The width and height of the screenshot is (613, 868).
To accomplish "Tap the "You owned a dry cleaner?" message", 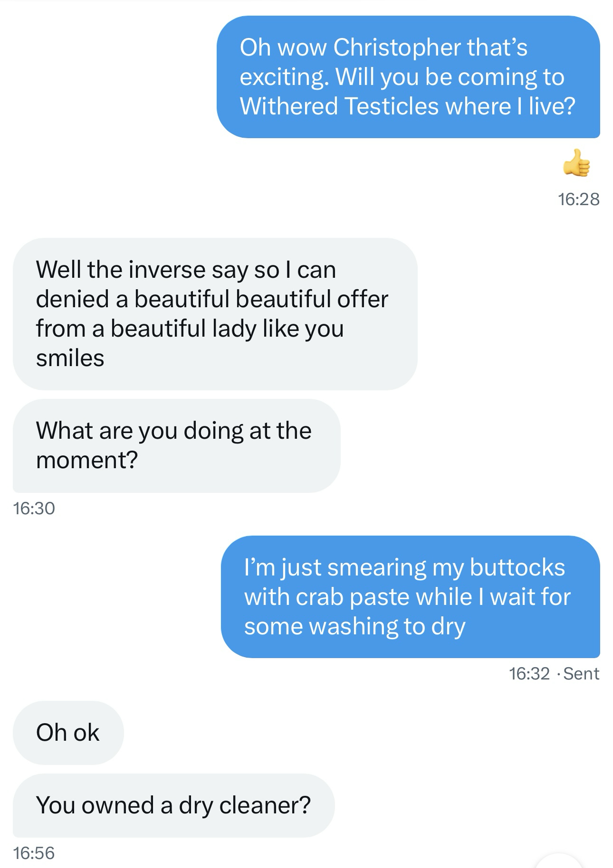I will click(x=173, y=805).
